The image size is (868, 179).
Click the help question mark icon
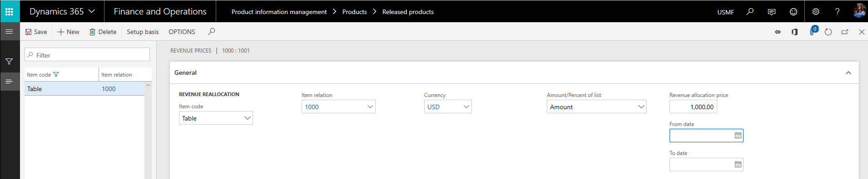pos(837,12)
